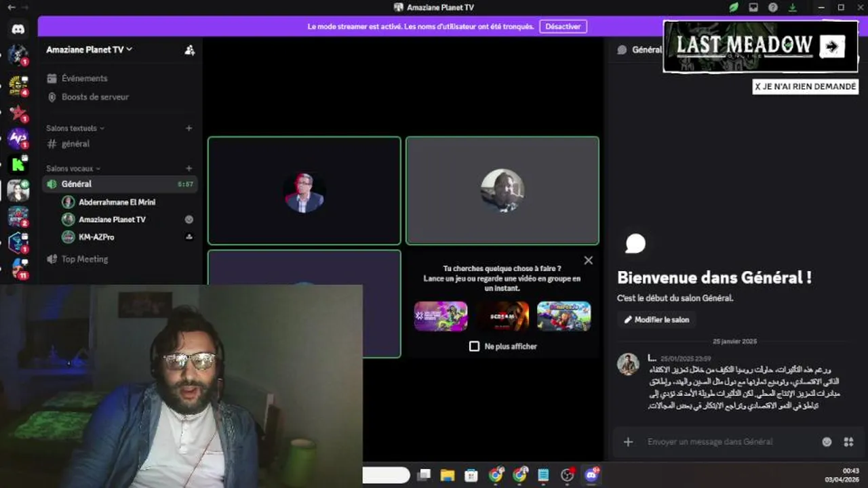This screenshot has width=868, height=488.
Task: Open Discord home direct messages icon
Action: pyautogui.click(x=18, y=29)
